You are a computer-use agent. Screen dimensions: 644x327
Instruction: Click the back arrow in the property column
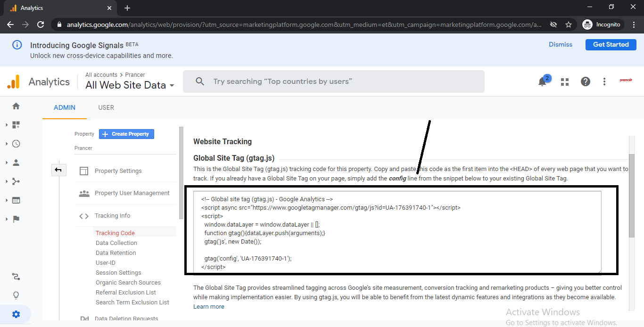[x=58, y=170]
